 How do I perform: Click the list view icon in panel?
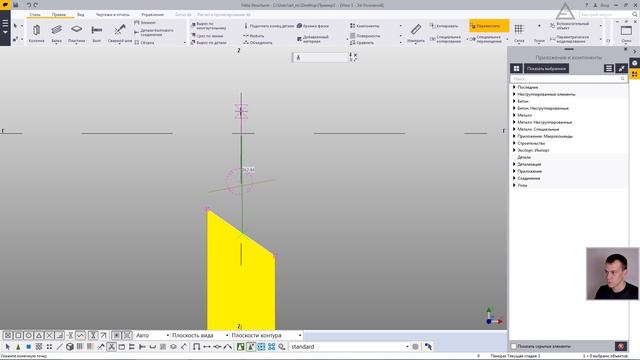[609, 69]
